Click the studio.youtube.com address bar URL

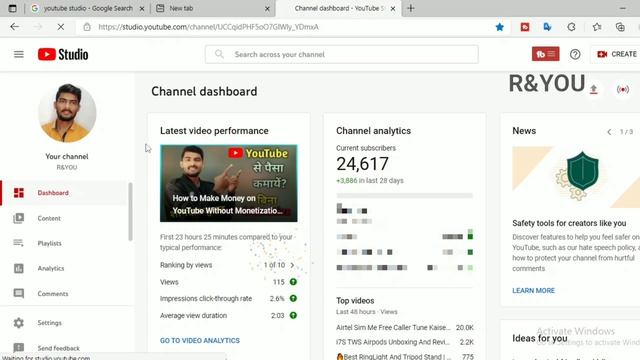point(209,27)
